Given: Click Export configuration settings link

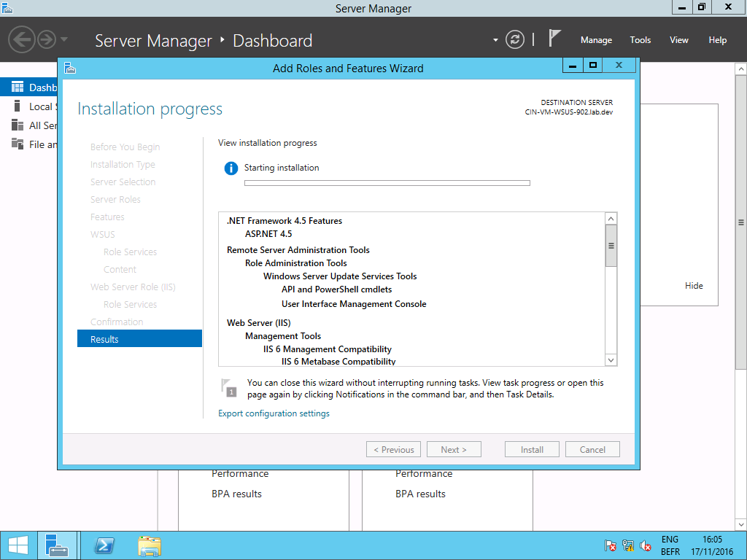Looking at the screenshot, I should tap(274, 413).
